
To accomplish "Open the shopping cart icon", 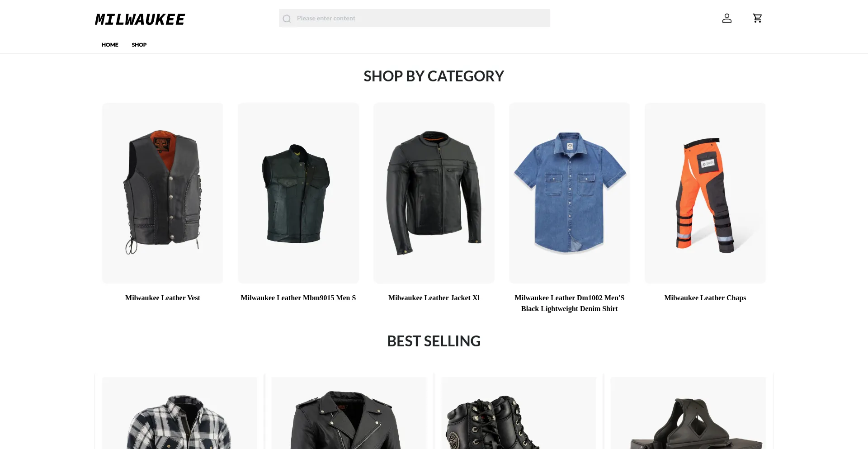I will [x=757, y=18].
